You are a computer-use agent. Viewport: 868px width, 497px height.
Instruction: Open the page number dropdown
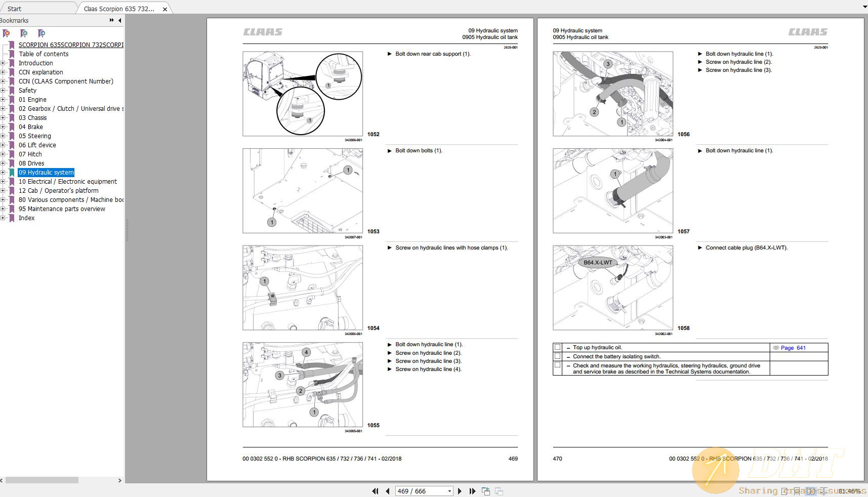tap(449, 491)
